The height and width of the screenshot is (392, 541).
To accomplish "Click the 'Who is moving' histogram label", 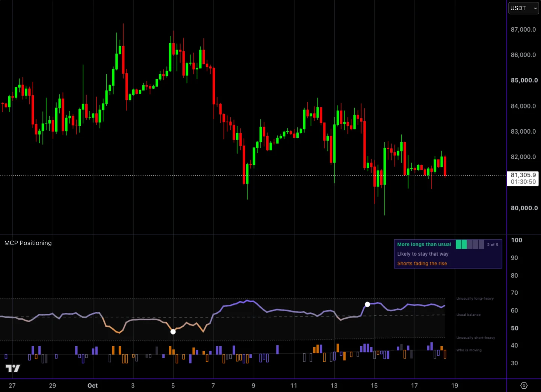I will point(469,350).
